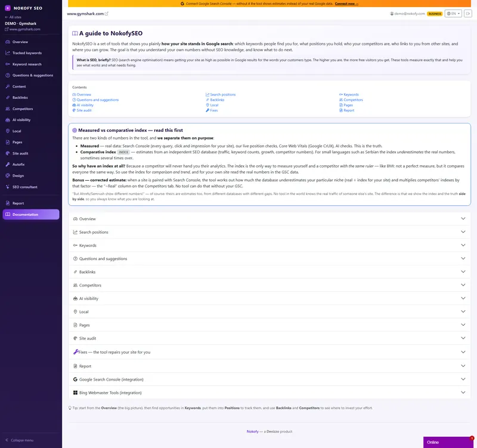Collapse the sidebar menu
The width and height of the screenshot is (477, 448).
point(20,440)
